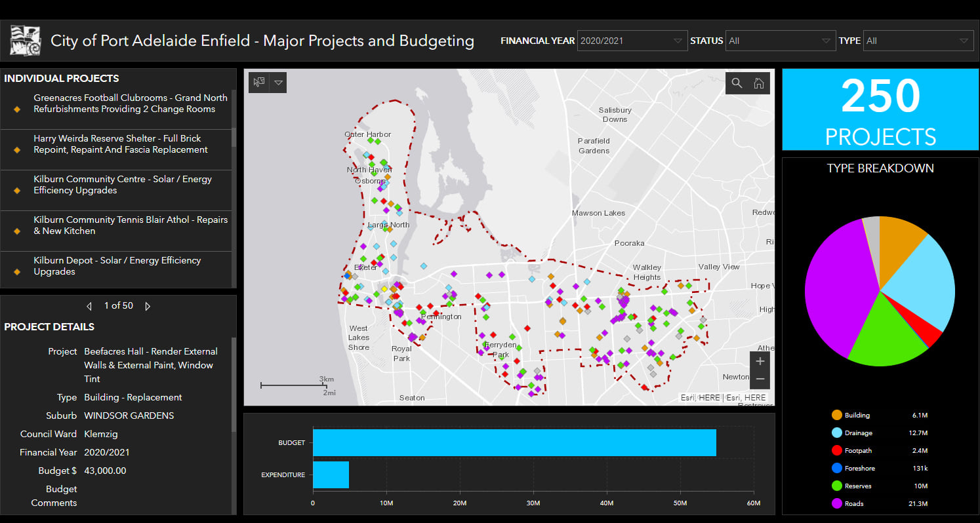Click the map search magnifier icon
The image size is (980, 523).
(x=737, y=83)
